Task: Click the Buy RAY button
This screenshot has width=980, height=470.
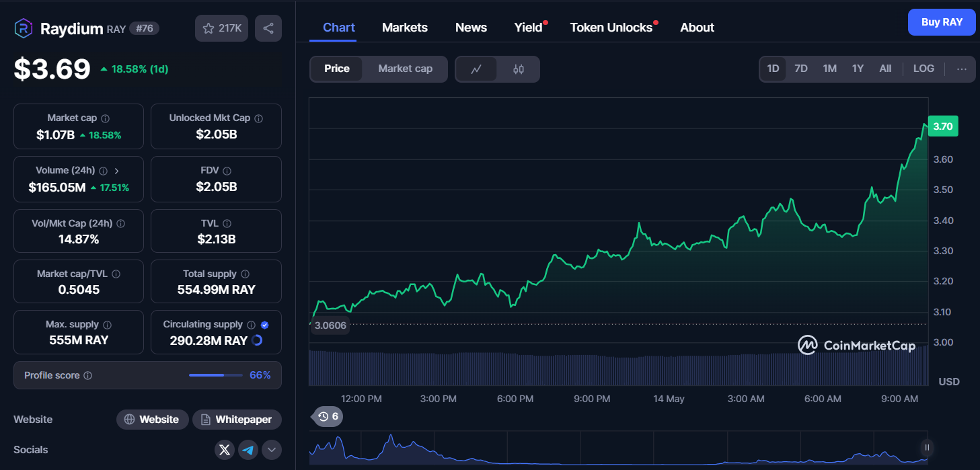Action: click(x=941, y=22)
